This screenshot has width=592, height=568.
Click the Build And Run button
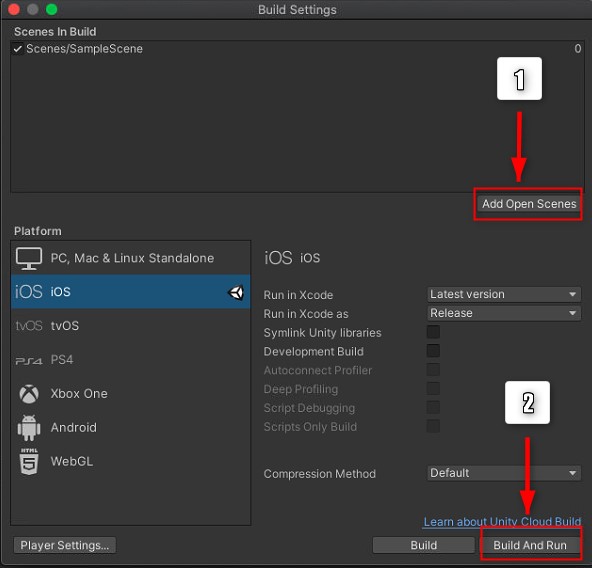(x=530, y=545)
